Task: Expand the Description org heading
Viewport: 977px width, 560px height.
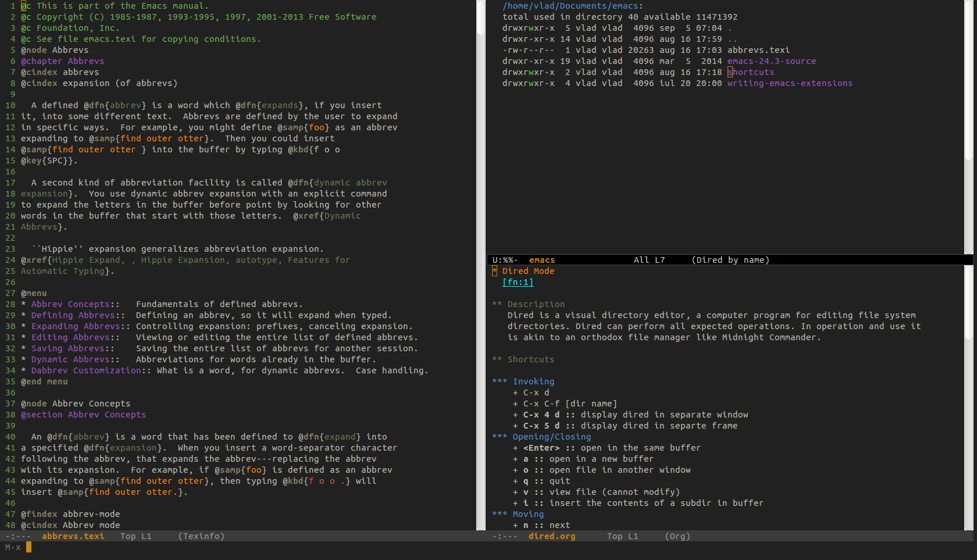Action: point(528,304)
